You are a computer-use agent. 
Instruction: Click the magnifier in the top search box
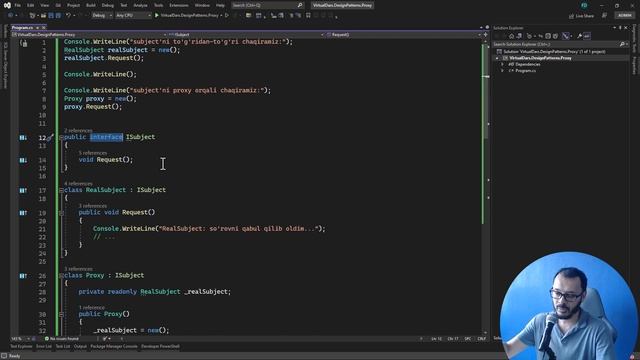click(300, 5)
